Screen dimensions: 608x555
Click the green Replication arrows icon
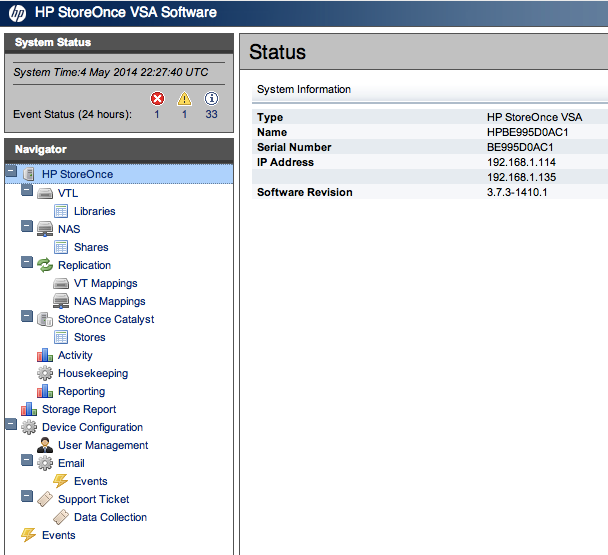45,265
